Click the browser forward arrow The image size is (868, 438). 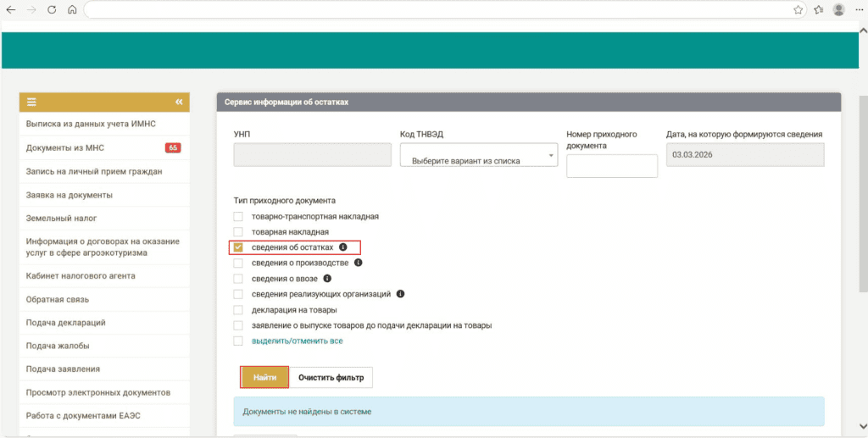coord(31,9)
